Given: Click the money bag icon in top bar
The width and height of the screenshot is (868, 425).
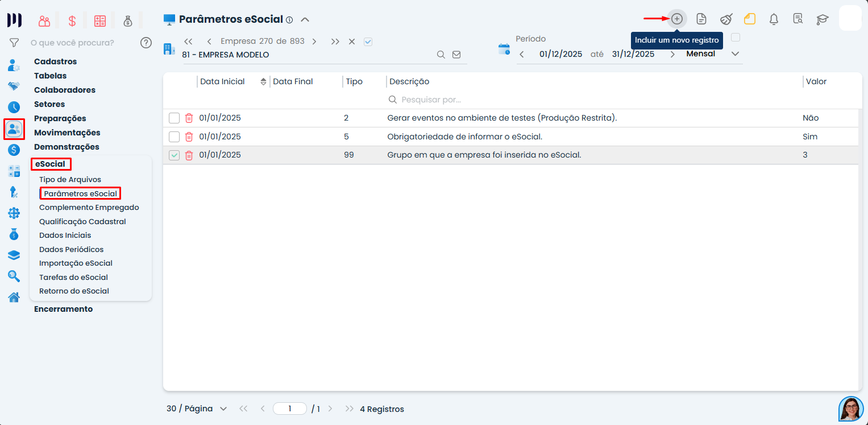Looking at the screenshot, I should click(128, 21).
